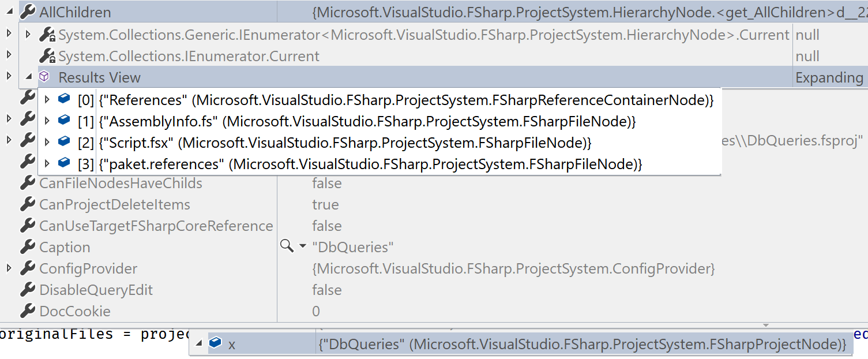Click the wrench icon beside AllChildren
The width and height of the screenshot is (868, 359).
tap(28, 12)
